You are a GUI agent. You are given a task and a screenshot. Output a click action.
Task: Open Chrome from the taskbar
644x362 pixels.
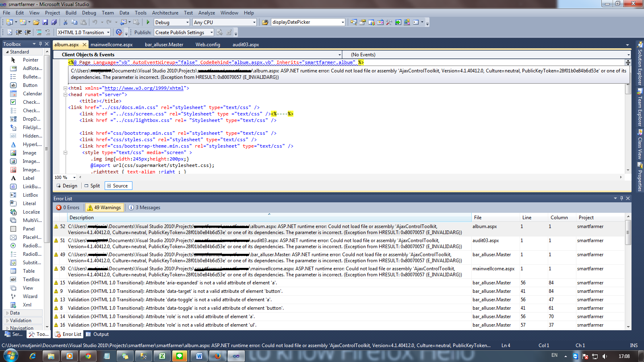pos(88,356)
